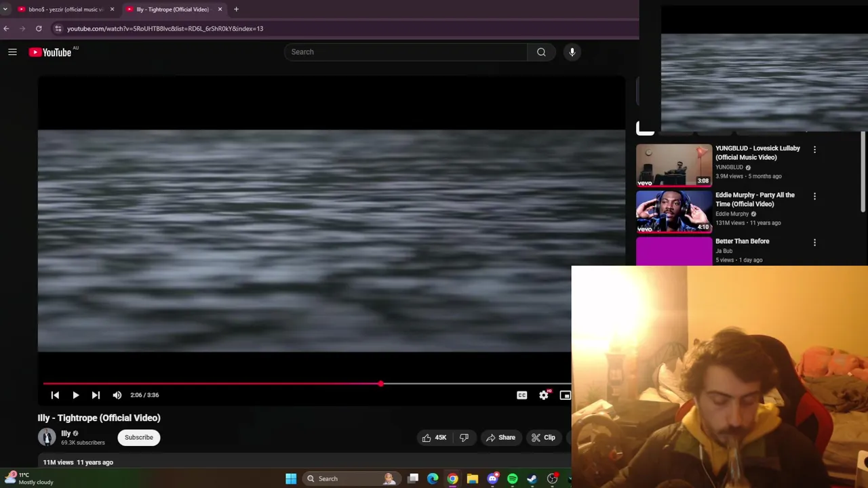868x488 pixels.
Task: Open options menu for Better Than Before
Action: tap(814, 242)
